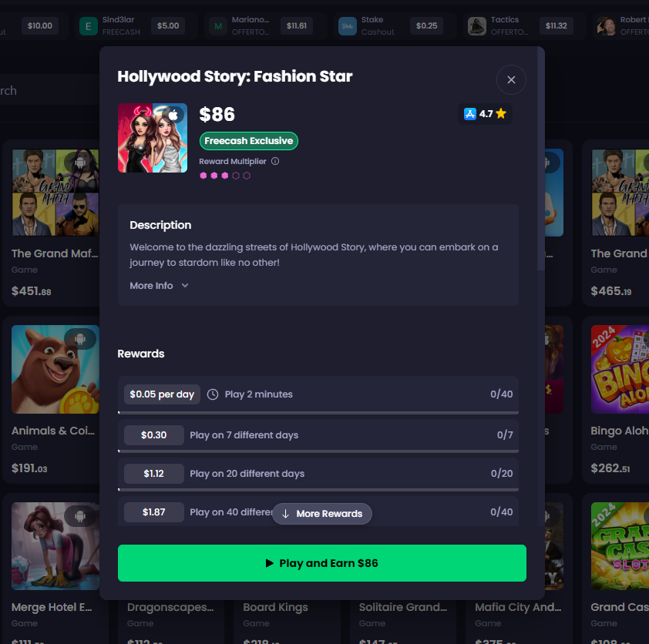Click the $465.19 price on right Grand Mafia
This screenshot has height=644, width=649.
(x=611, y=291)
